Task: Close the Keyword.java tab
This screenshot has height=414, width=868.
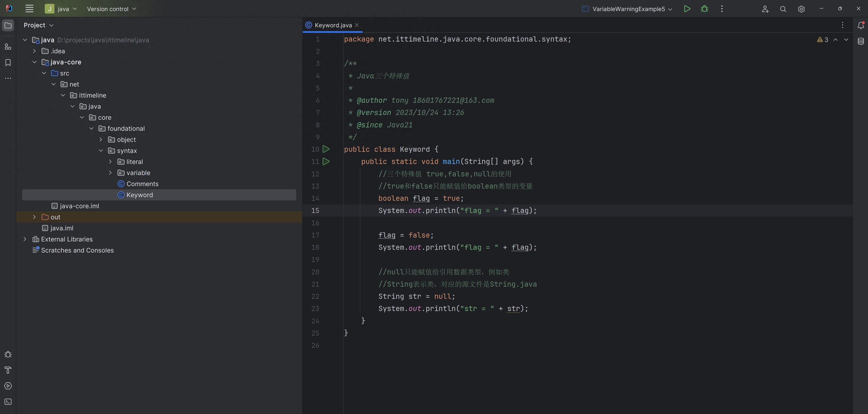Action: 357,25
